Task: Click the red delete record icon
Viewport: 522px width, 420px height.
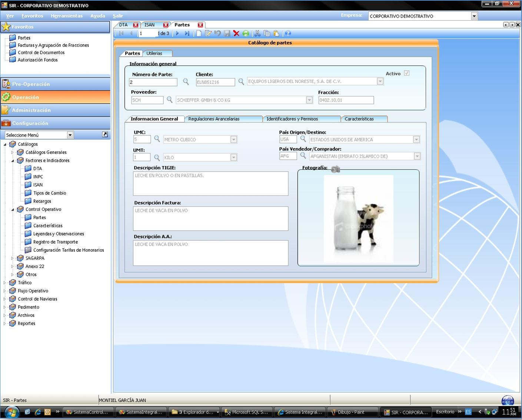Action: [236, 33]
